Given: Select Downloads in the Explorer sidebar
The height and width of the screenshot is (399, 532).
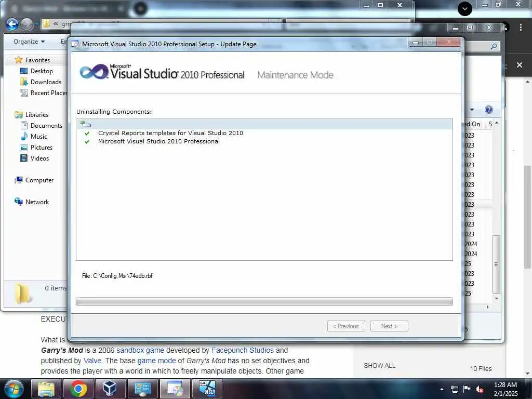Looking at the screenshot, I should pyautogui.click(x=46, y=82).
